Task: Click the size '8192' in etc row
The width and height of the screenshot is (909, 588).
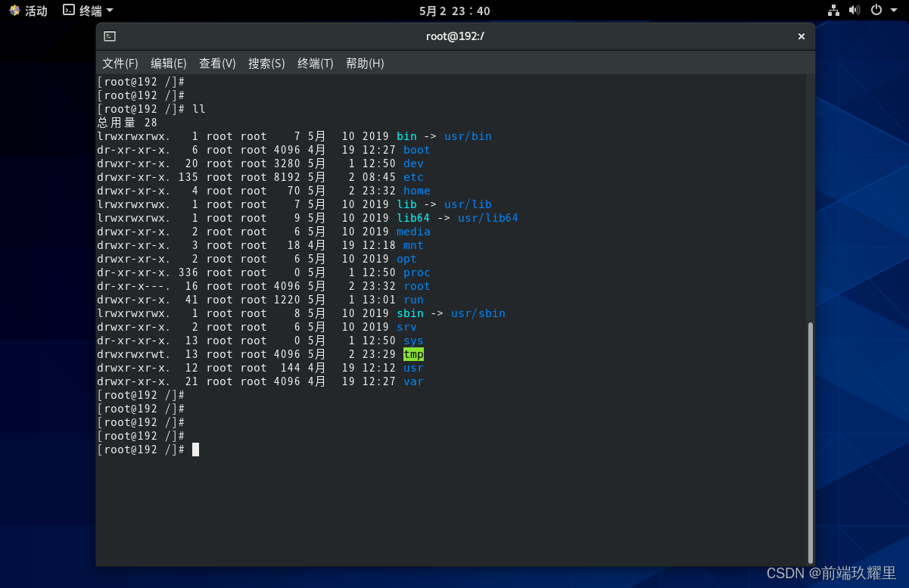Action: click(x=288, y=177)
